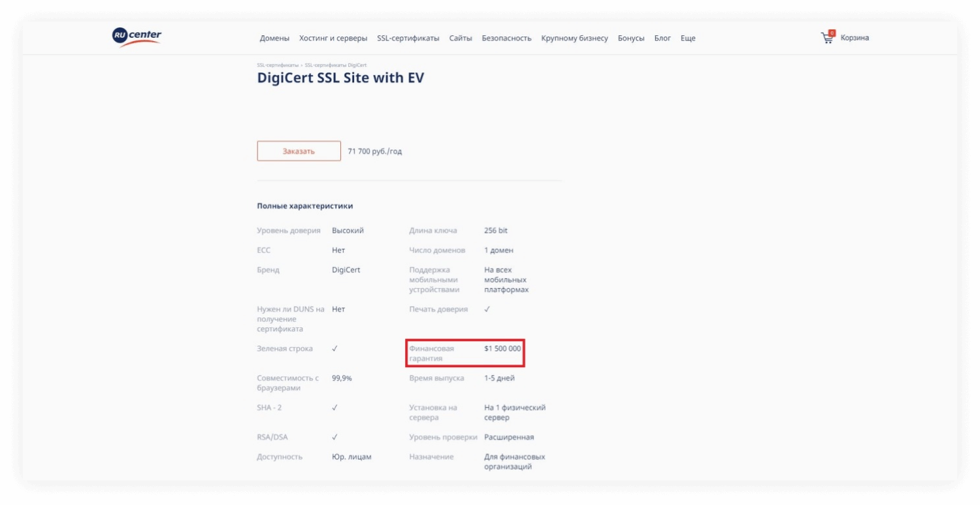
Task: Click the DigiCert brand value
Action: coord(346,270)
